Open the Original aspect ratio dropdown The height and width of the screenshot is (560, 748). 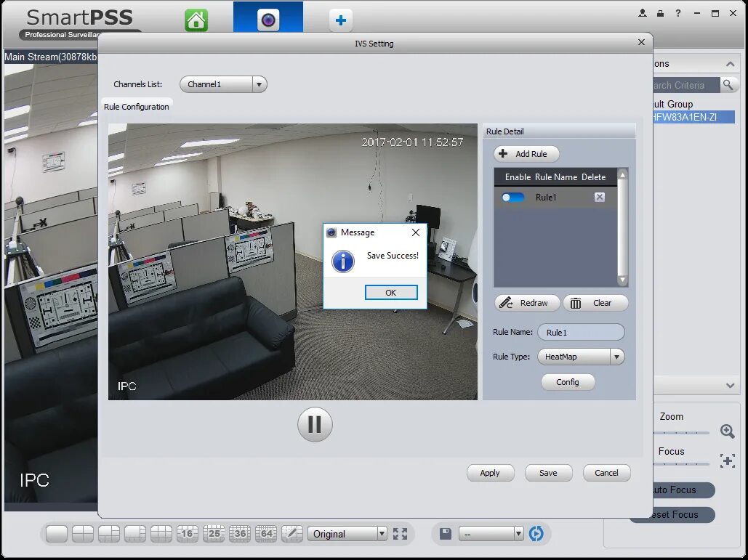[347, 534]
